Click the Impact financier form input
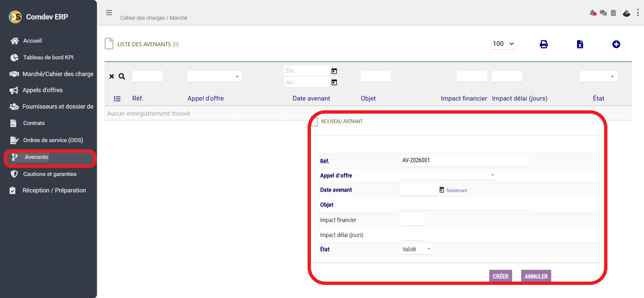Screen dimensions: 644x298 (x=413, y=220)
